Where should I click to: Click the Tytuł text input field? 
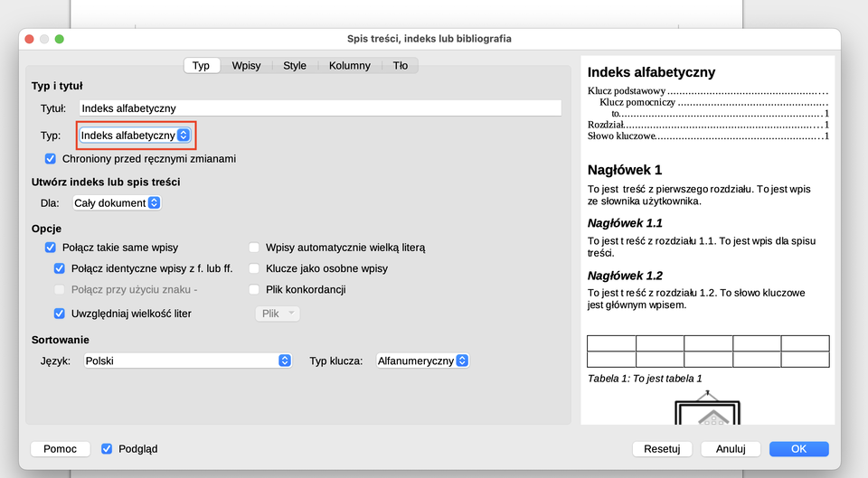[x=320, y=108]
